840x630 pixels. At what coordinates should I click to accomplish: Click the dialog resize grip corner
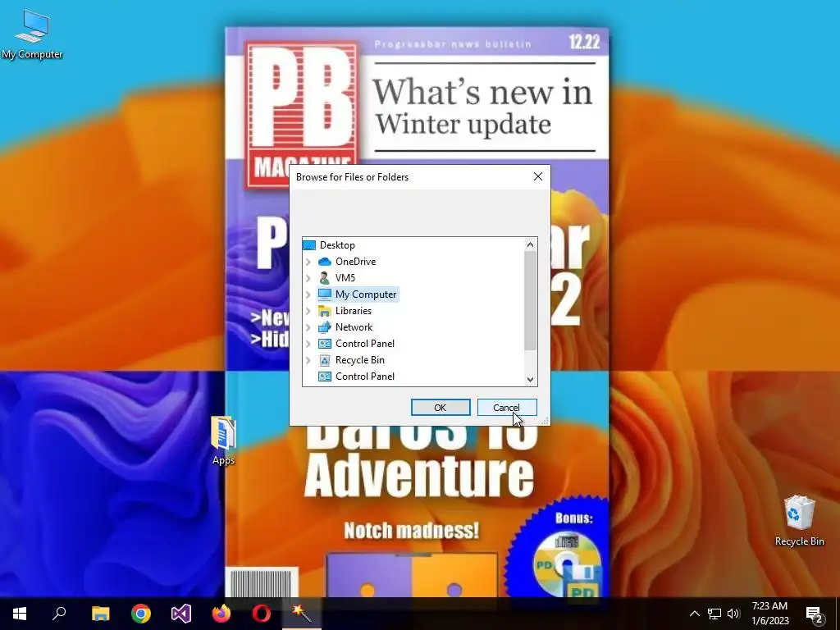(545, 421)
